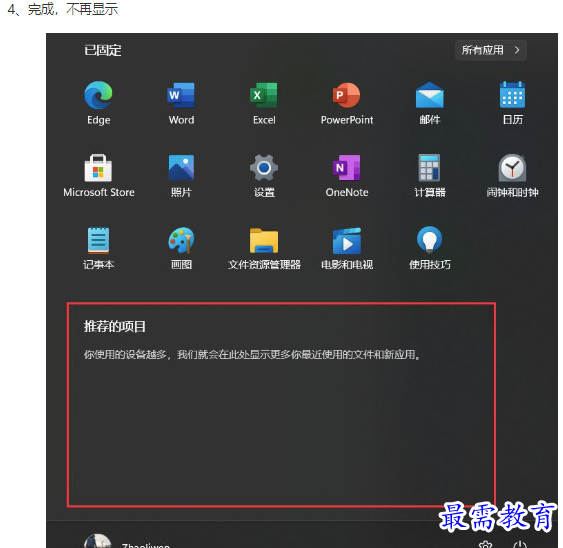Open the Excel pinned app
Image resolution: width=563 pixels, height=548 pixels.
pyautogui.click(x=264, y=102)
